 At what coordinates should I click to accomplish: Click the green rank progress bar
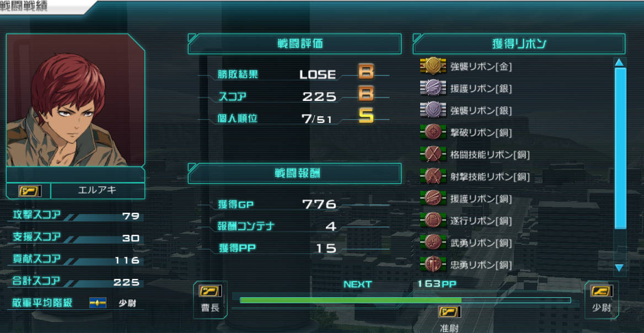pyautogui.click(x=350, y=300)
